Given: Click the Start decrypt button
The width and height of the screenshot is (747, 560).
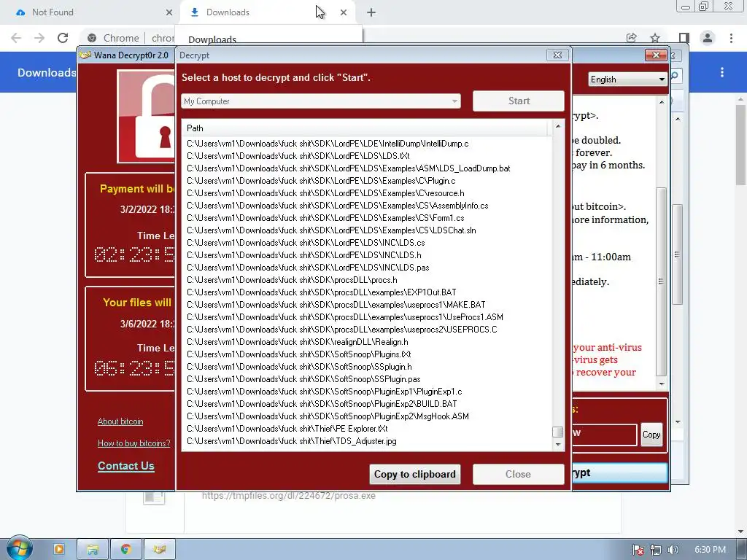Looking at the screenshot, I should (x=519, y=101).
